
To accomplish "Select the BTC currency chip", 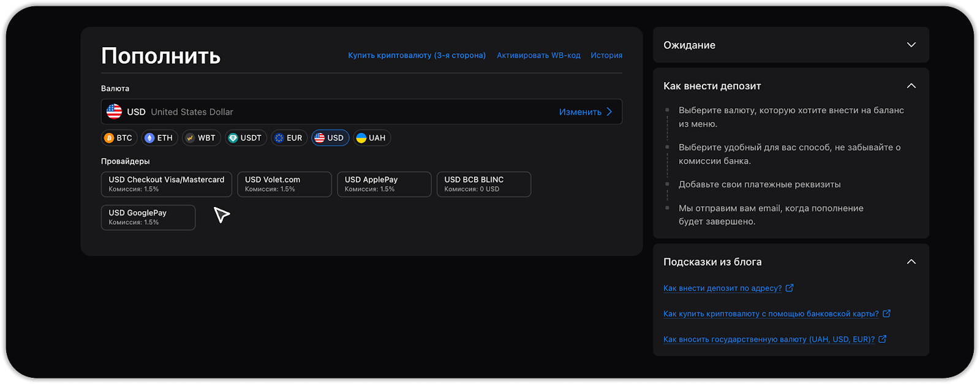I will click(x=118, y=138).
